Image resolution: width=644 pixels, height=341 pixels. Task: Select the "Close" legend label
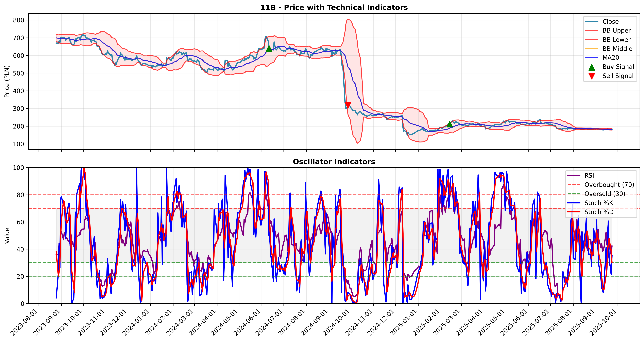(x=610, y=21)
